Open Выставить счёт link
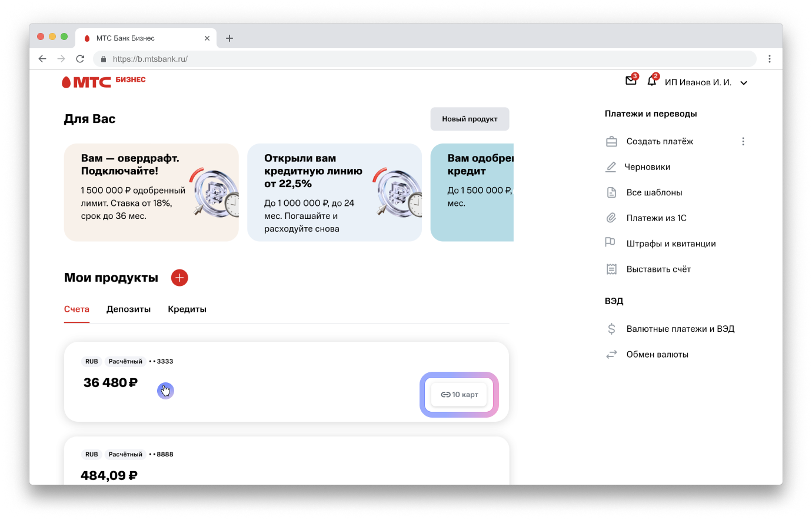Screen dimensions: 812x520 tap(658, 269)
